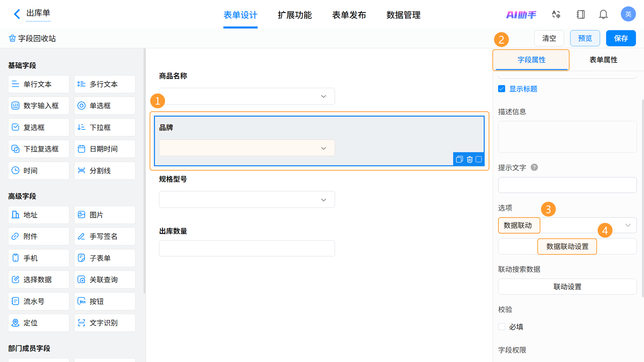Click the back arrow next to 出库单
This screenshot has height=362, width=644.
pyautogui.click(x=17, y=14)
